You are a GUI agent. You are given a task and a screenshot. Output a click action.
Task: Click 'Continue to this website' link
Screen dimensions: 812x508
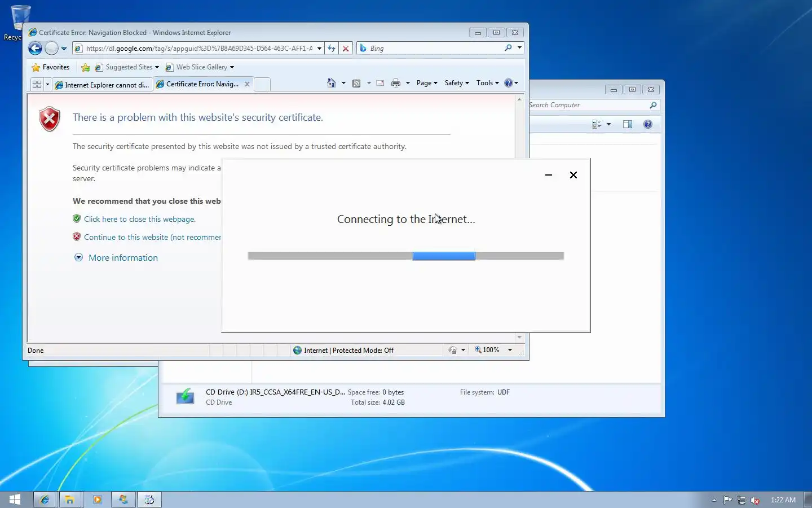pyautogui.click(x=152, y=237)
